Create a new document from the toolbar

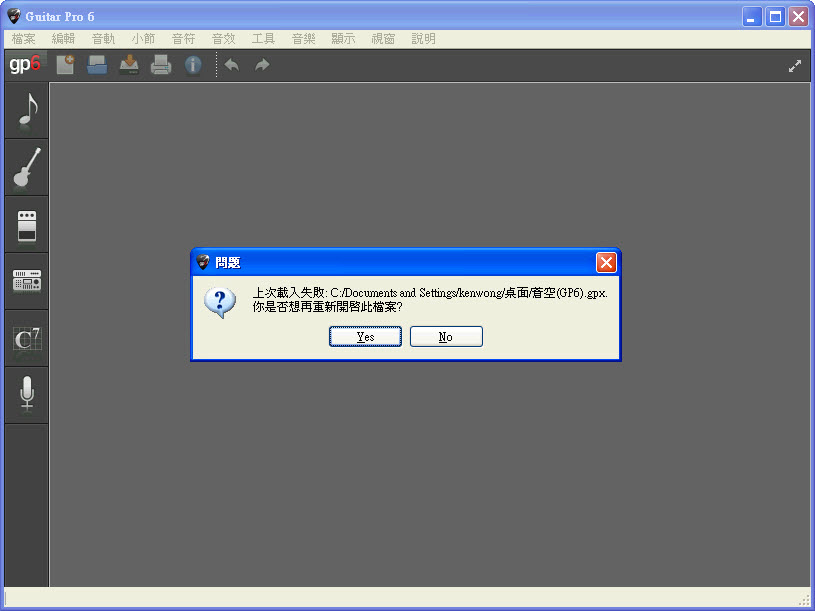tap(65, 65)
